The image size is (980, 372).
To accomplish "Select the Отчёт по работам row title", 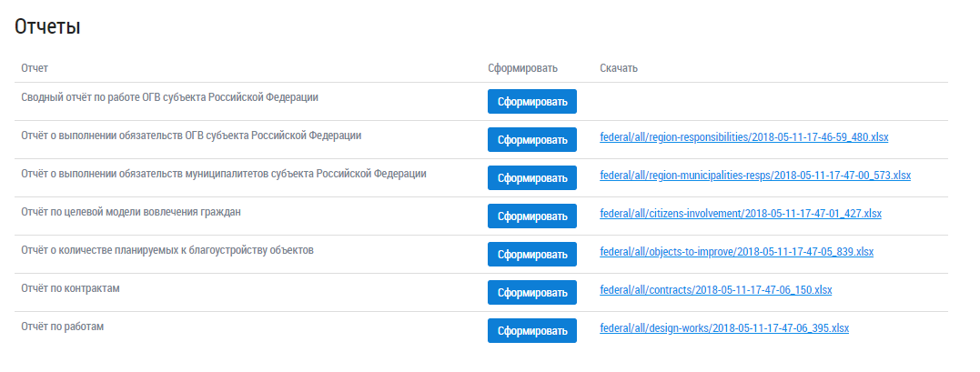I will pyautogui.click(x=62, y=327).
